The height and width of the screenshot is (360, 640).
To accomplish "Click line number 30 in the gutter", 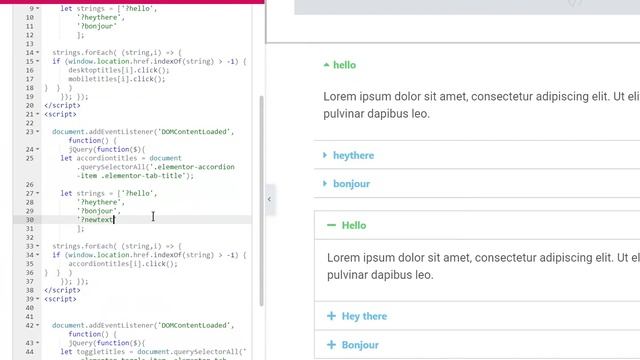I will coord(29,220).
